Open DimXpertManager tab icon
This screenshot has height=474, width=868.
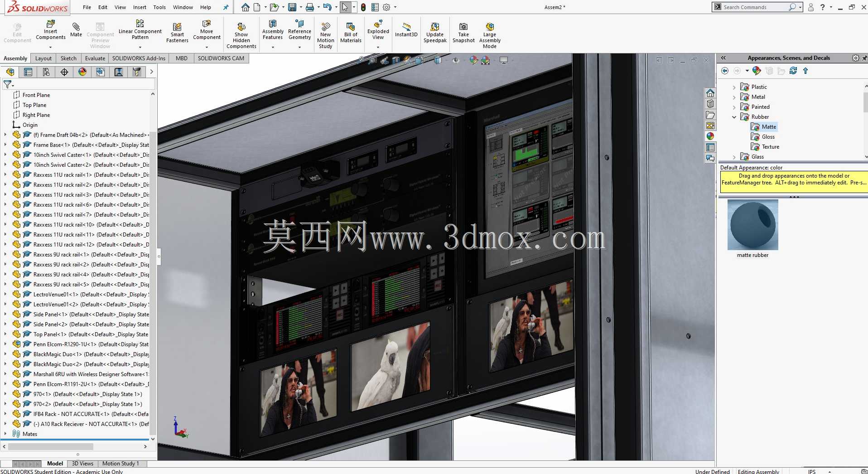64,72
